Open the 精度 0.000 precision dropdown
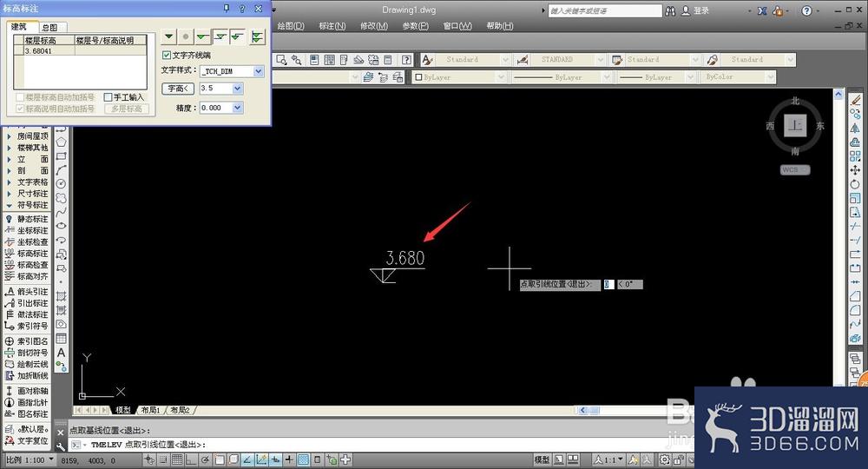The width and height of the screenshot is (868, 469). pyautogui.click(x=238, y=108)
